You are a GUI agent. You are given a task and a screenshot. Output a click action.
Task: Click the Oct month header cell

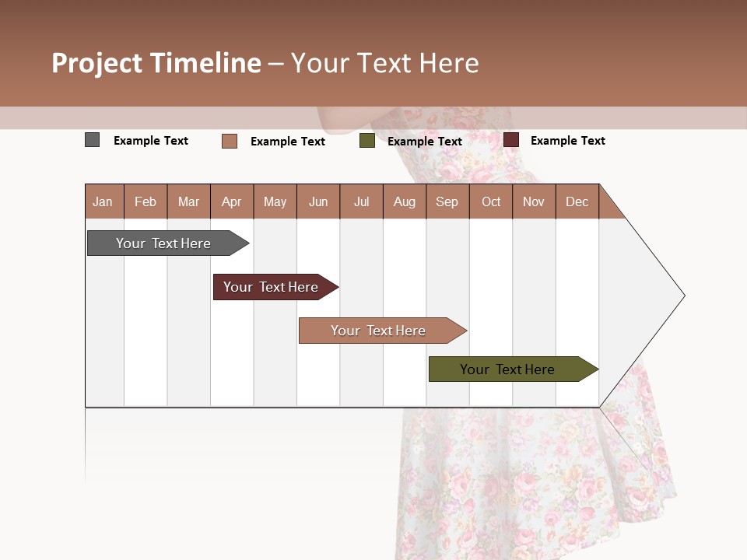point(491,201)
